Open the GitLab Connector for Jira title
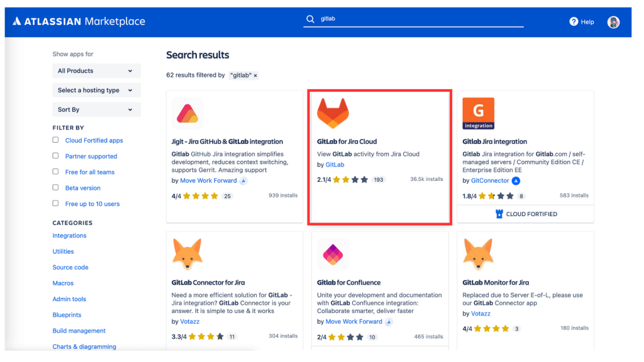Viewport: 644px width, 362px height. [x=208, y=283]
